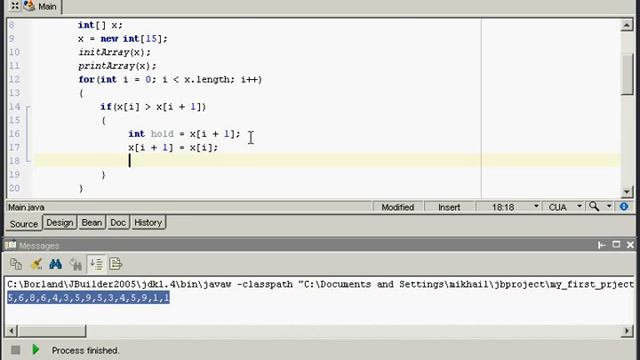This screenshot has width=640, height=360.
Task: Click the find again binoculars icon
Action: click(x=76, y=264)
